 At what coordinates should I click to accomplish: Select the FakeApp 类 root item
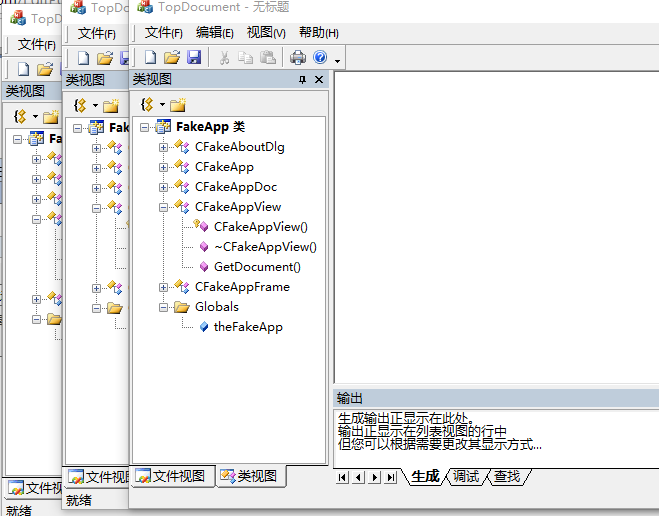[x=210, y=127]
